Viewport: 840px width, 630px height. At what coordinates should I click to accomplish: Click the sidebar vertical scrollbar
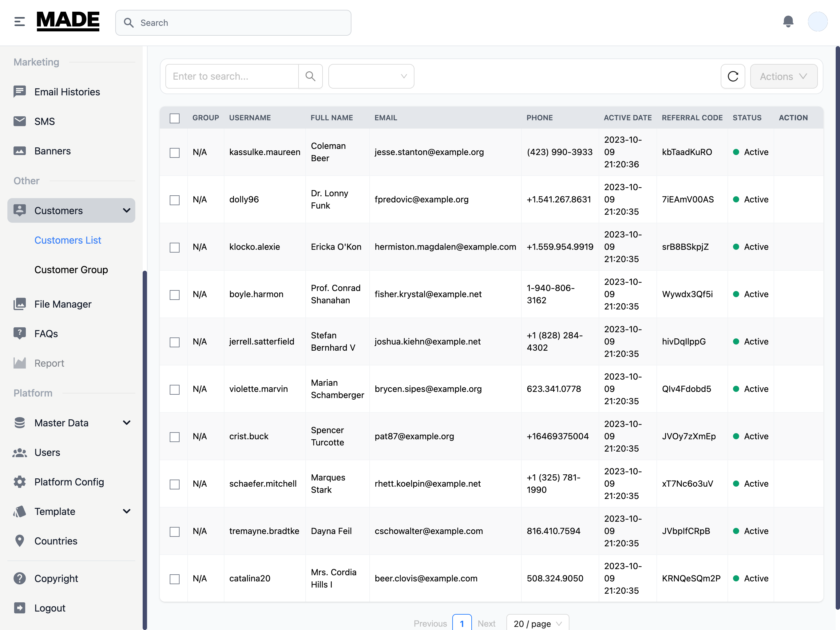(144, 450)
